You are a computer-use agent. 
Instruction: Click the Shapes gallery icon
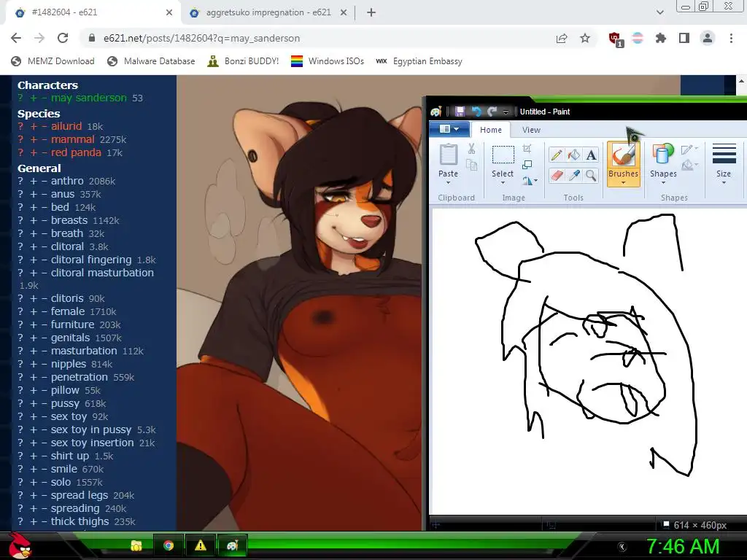tap(662, 155)
